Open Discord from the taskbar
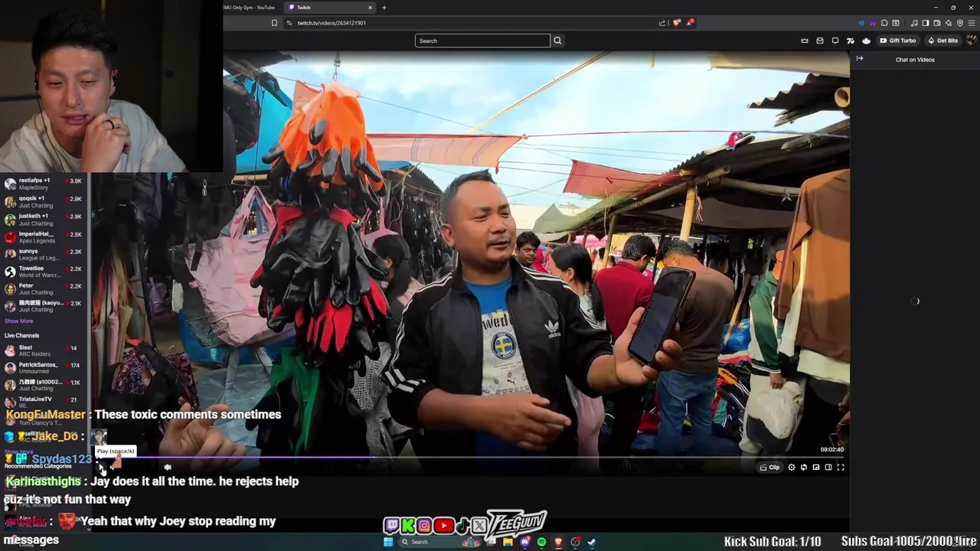Viewport: 980px width, 551px height. pyautogui.click(x=524, y=542)
